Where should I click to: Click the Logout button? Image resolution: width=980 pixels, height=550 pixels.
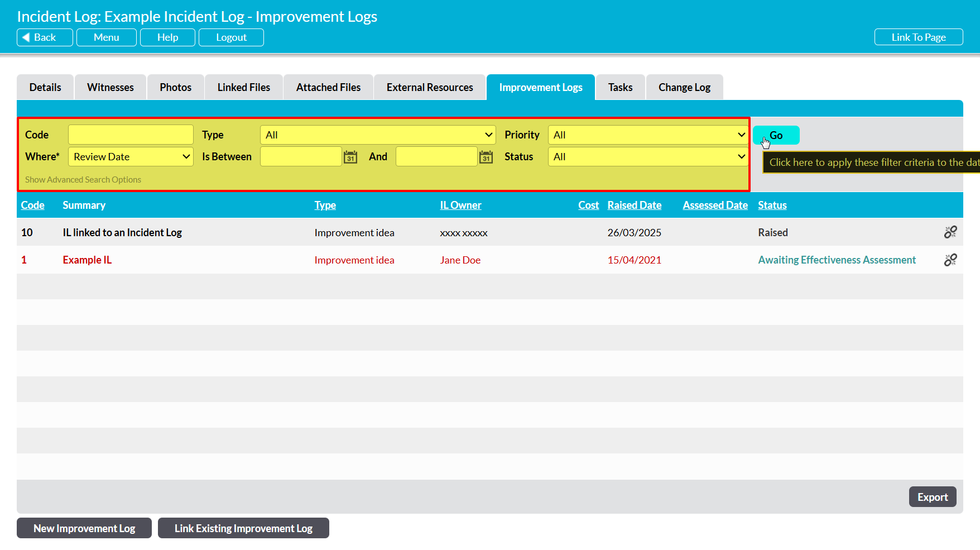click(x=232, y=37)
